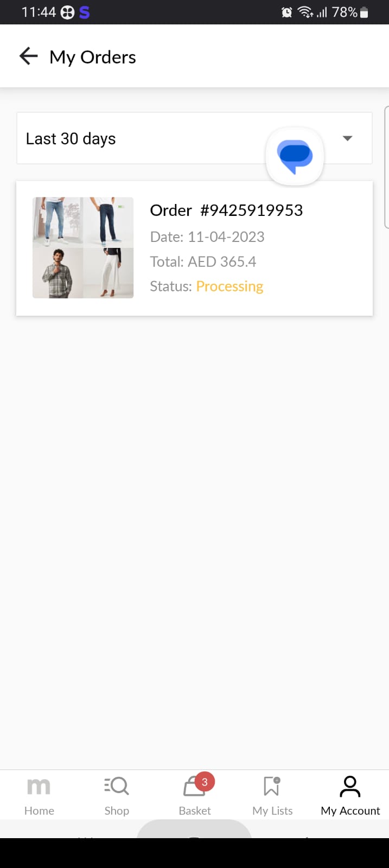Screen dimensions: 389x868
Task: Select the My Account person icon
Action: [350, 786]
